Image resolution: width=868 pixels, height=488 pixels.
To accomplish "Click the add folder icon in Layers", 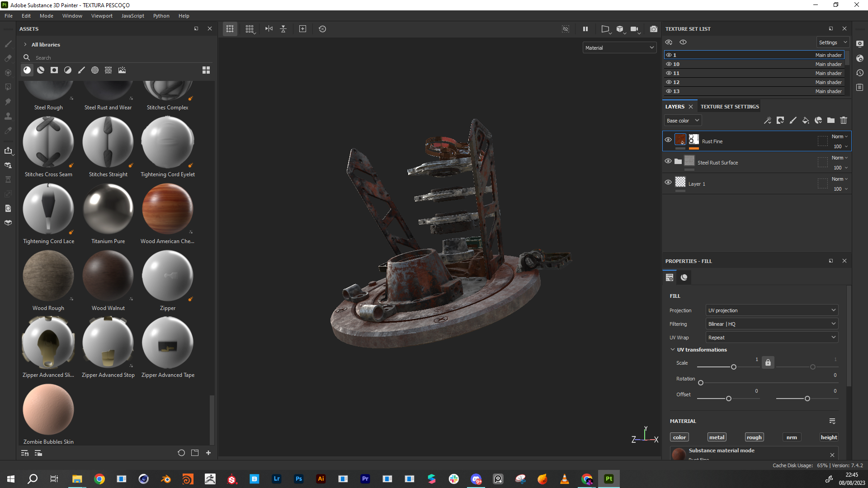I will click(831, 120).
